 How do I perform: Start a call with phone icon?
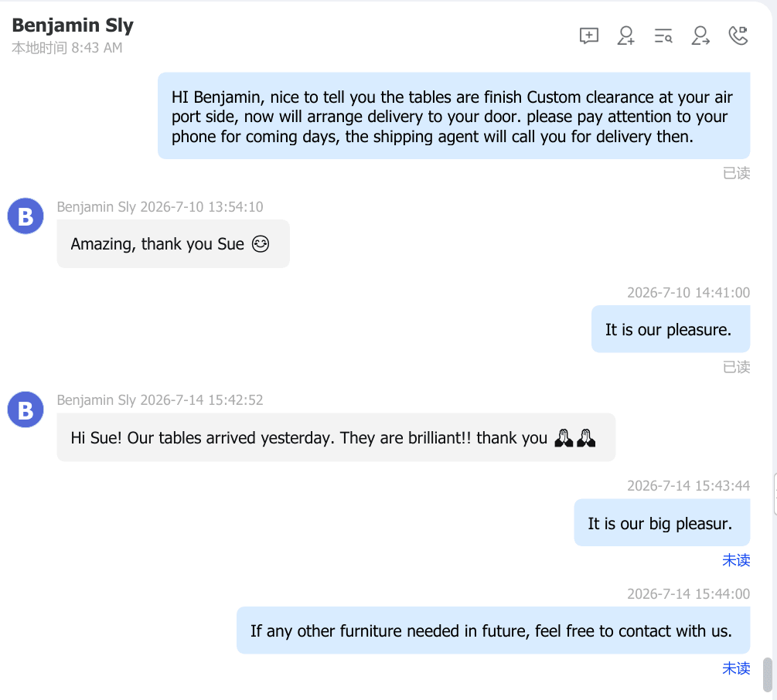tap(738, 36)
